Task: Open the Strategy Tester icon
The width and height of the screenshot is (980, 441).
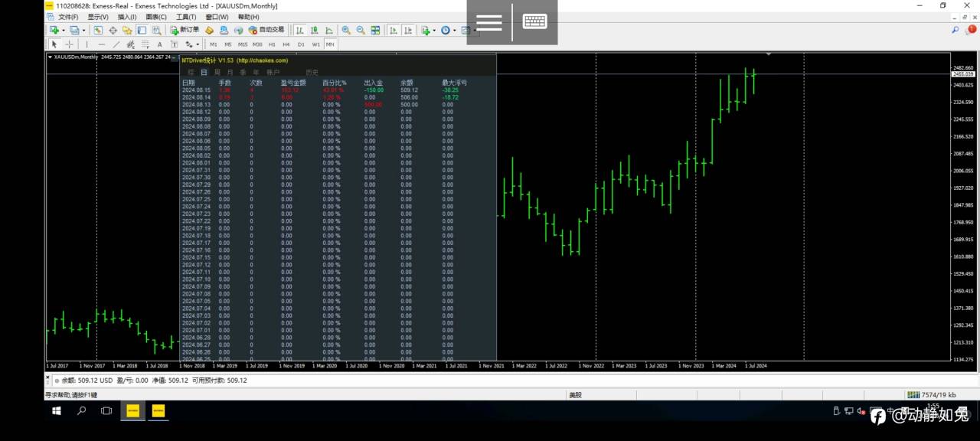Action: pyautogui.click(x=156, y=30)
